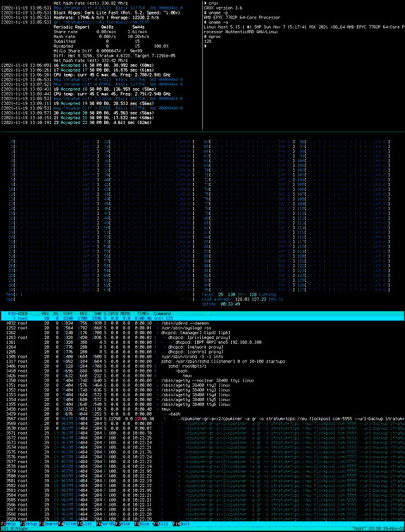Click F10 Quit in htop footer

(181, 524)
